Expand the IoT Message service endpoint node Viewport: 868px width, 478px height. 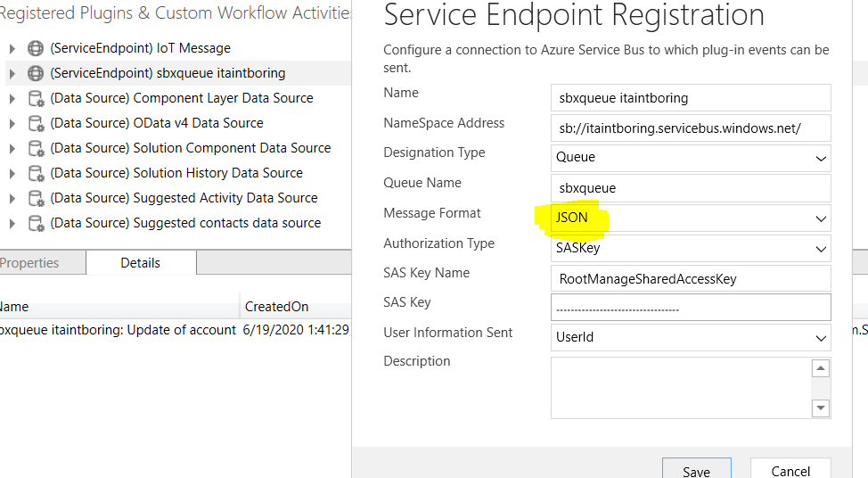point(12,49)
